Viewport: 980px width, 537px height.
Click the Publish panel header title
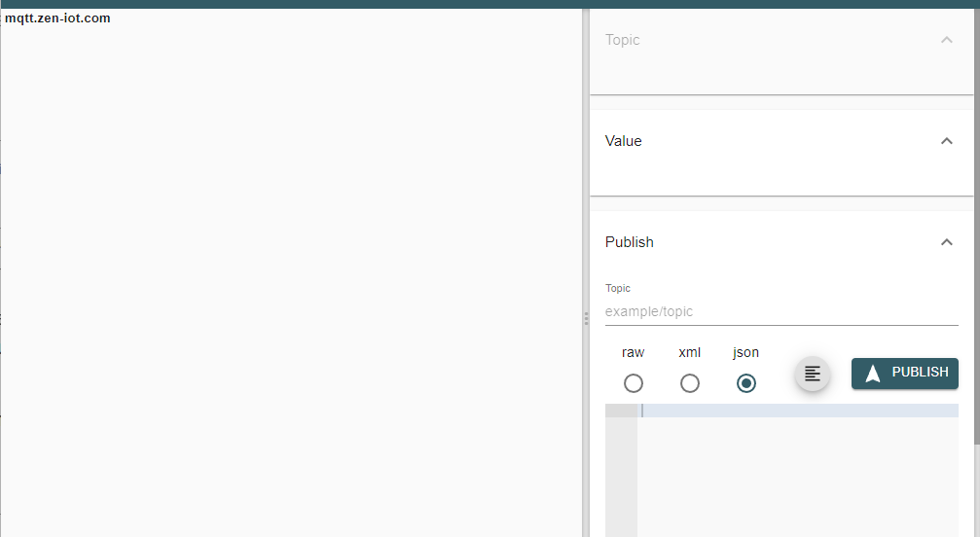pos(630,242)
